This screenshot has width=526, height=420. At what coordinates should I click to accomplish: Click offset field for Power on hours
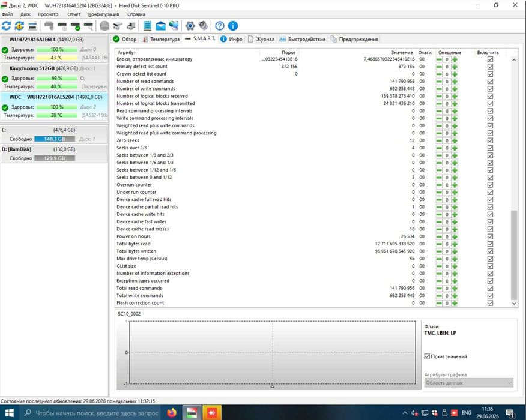pos(447,236)
